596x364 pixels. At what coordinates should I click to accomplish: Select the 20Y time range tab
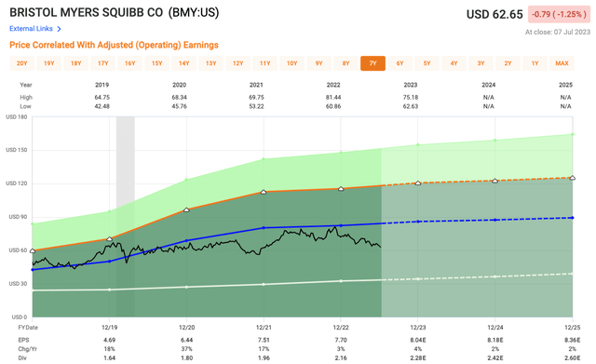click(x=21, y=63)
